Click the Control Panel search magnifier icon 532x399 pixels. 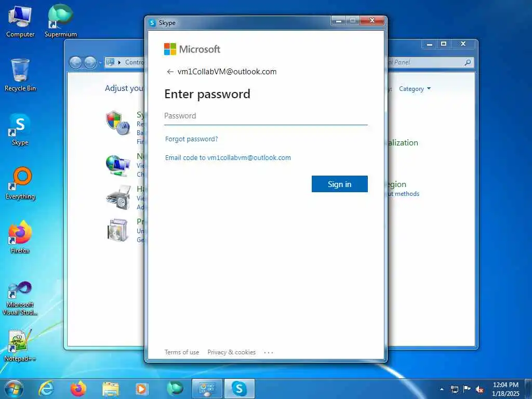click(468, 62)
